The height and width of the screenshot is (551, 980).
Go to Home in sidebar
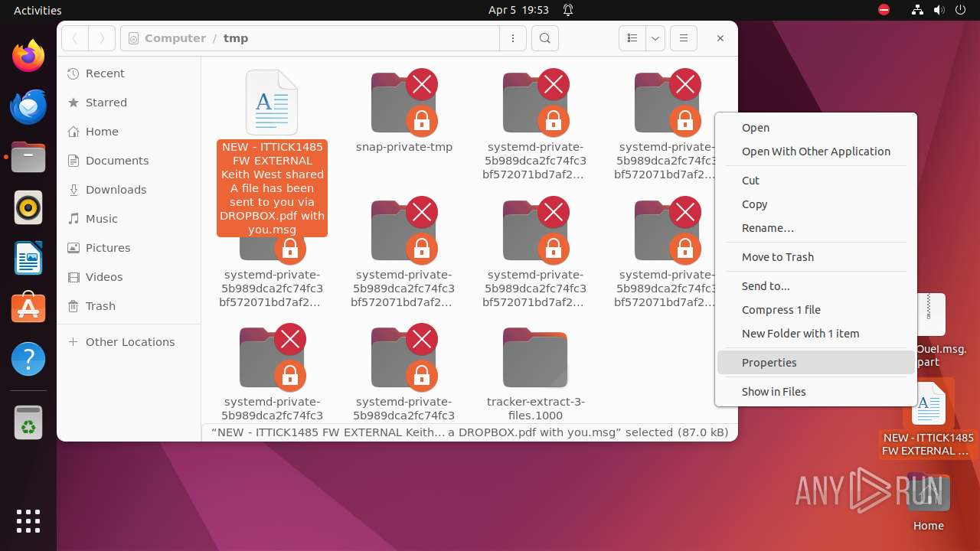[129, 132]
